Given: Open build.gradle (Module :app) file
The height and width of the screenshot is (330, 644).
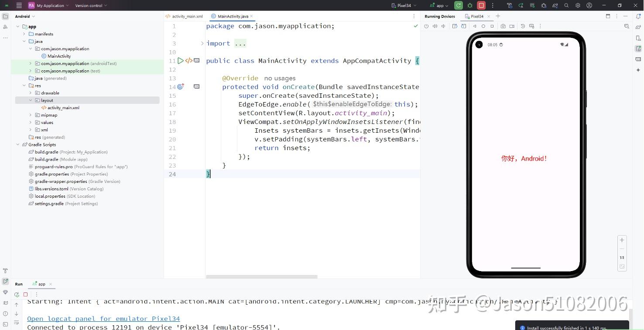Looking at the screenshot, I should pyautogui.click(x=58, y=159).
